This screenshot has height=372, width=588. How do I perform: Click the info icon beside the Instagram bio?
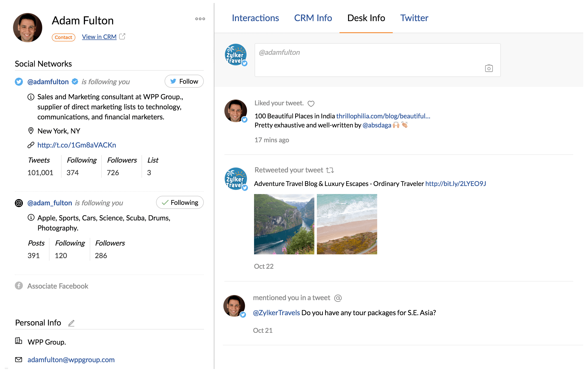click(31, 218)
